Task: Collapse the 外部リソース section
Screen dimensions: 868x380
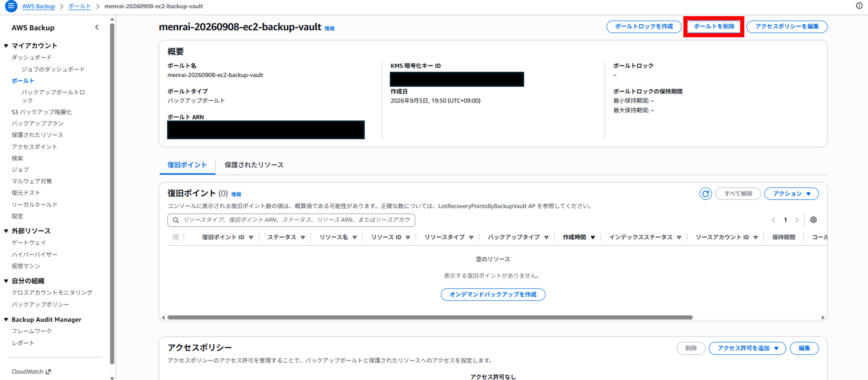Action: (x=6, y=231)
